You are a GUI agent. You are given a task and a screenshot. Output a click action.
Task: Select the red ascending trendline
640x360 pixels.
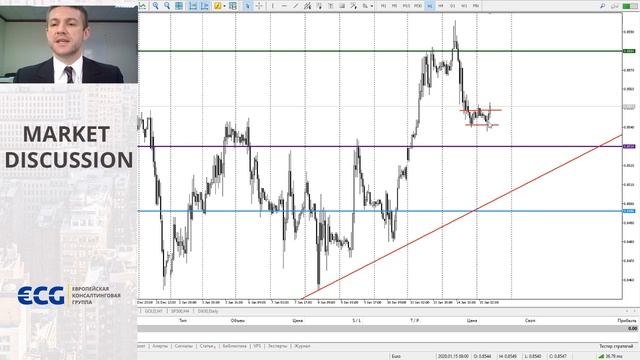(x=462, y=217)
